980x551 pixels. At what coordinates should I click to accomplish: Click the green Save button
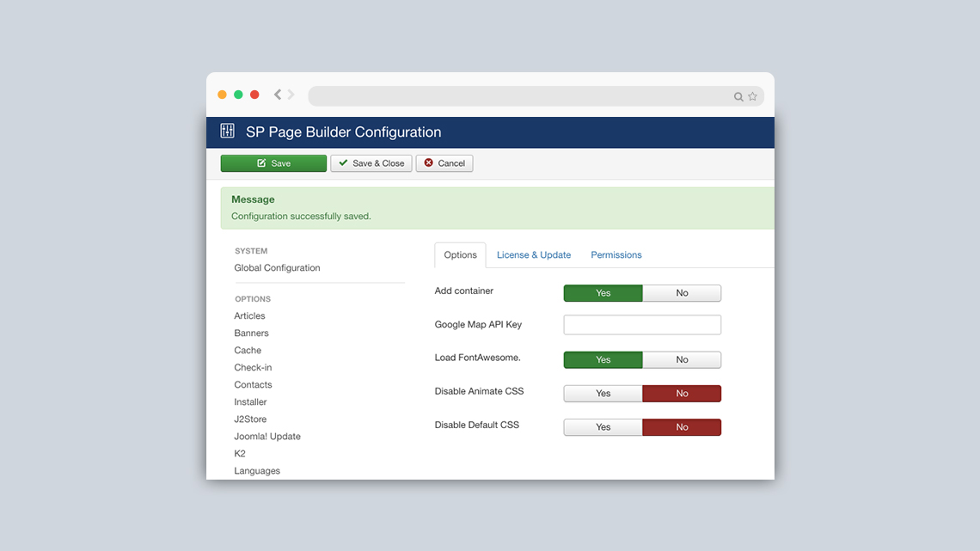click(x=273, y=163)
